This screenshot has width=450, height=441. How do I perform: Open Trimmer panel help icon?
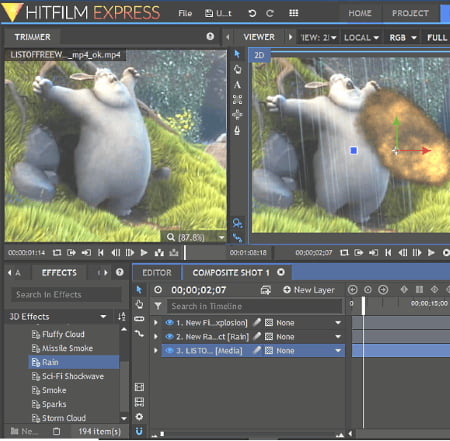point(210,36)
